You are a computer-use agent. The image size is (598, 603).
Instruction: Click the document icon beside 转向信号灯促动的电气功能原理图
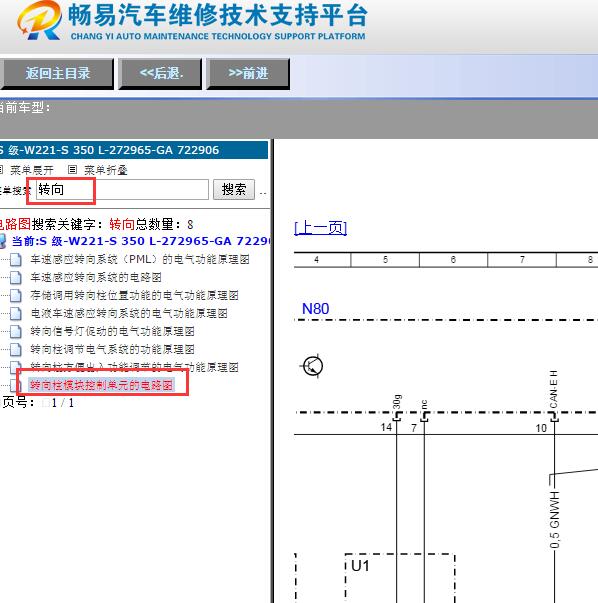[16, 331]
